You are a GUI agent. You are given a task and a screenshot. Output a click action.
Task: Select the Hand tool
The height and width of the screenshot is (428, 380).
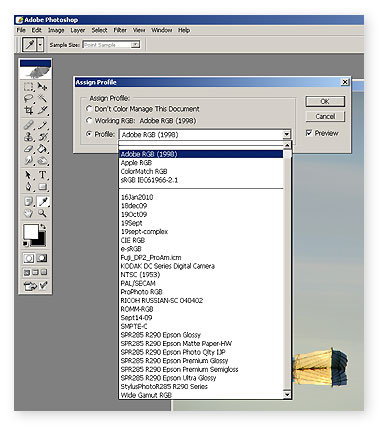29,213
